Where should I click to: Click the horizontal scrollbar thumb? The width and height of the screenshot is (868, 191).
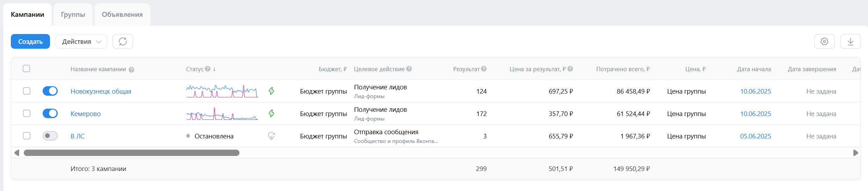tap(131, 153)
